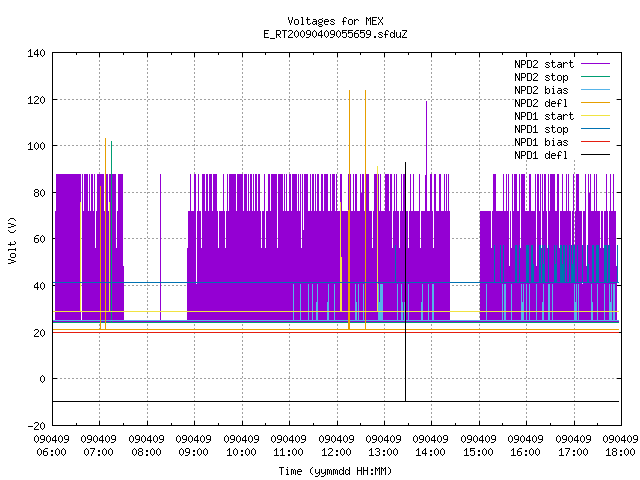
Task: Click the 08:00 time tick label
Action: tap(147, 453)
